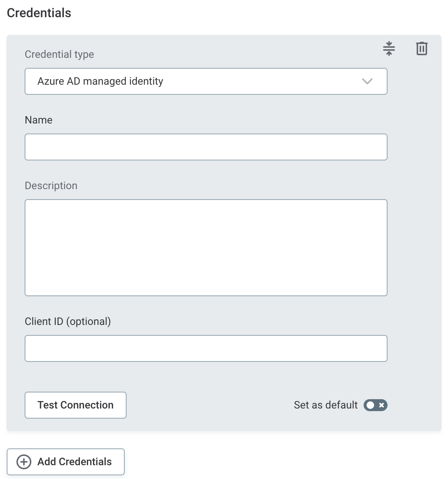Viewport: 448px width, 479px height.
Task: Select the "Azure AD managed identity" value text
Action: 100,81
